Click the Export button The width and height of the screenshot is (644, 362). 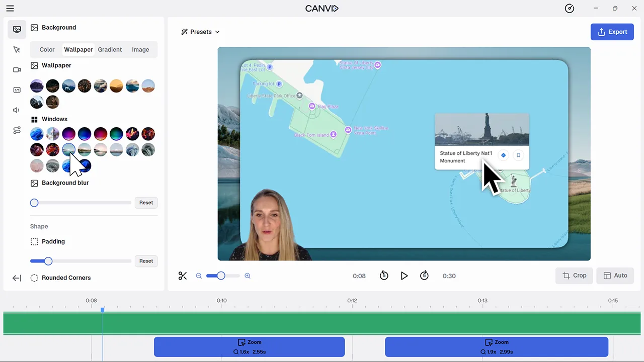point(612,32)
